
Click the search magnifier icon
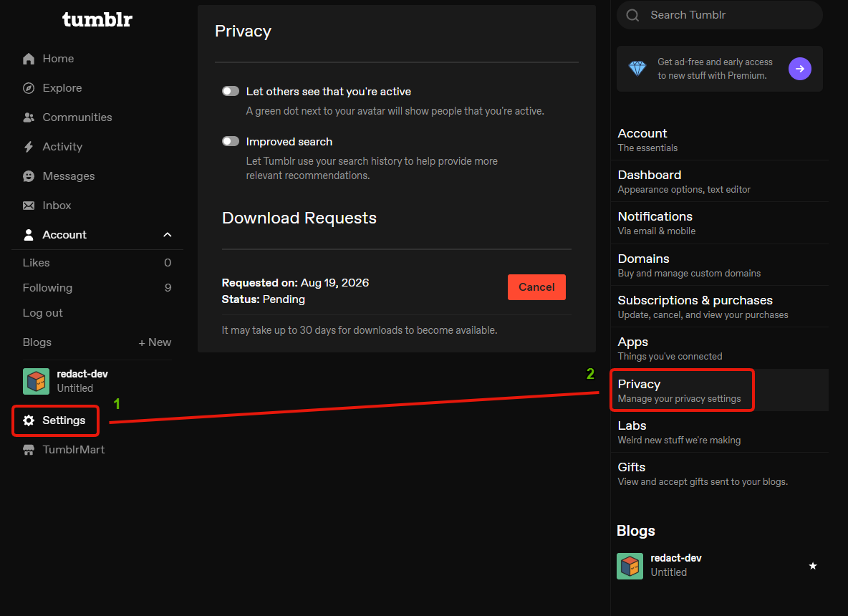[x=632, y=15]
